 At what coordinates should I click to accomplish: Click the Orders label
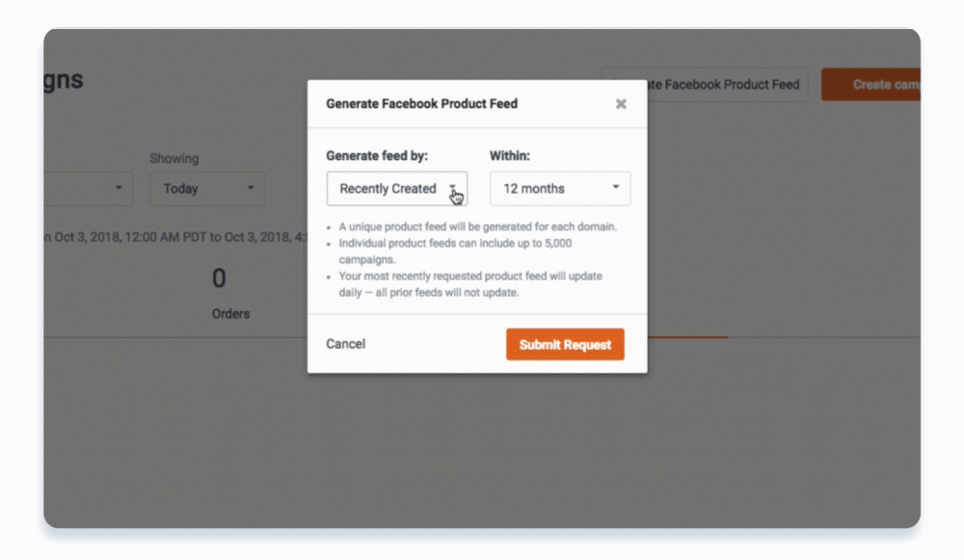coord(230,314)
